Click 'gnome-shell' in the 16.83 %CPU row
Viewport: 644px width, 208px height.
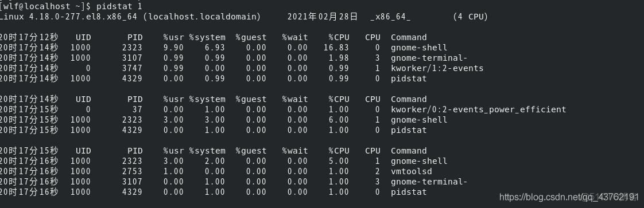pyautogui.click(x=419, y=48)
